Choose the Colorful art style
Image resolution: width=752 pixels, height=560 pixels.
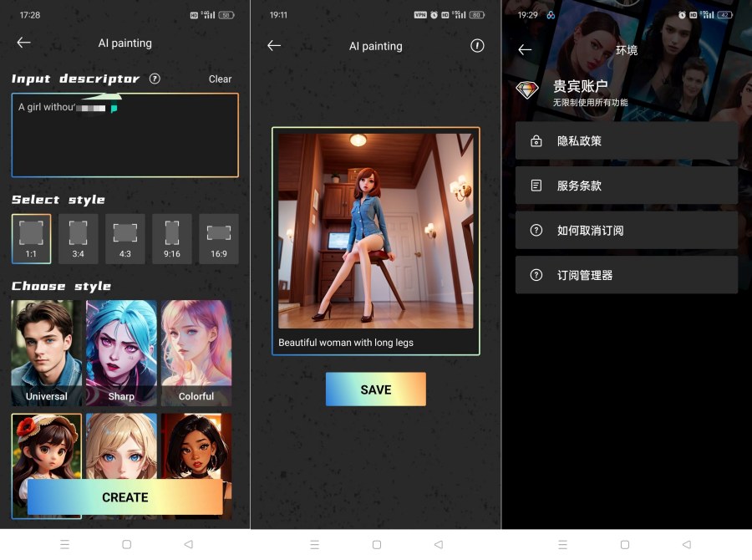[x=196, y=352]
